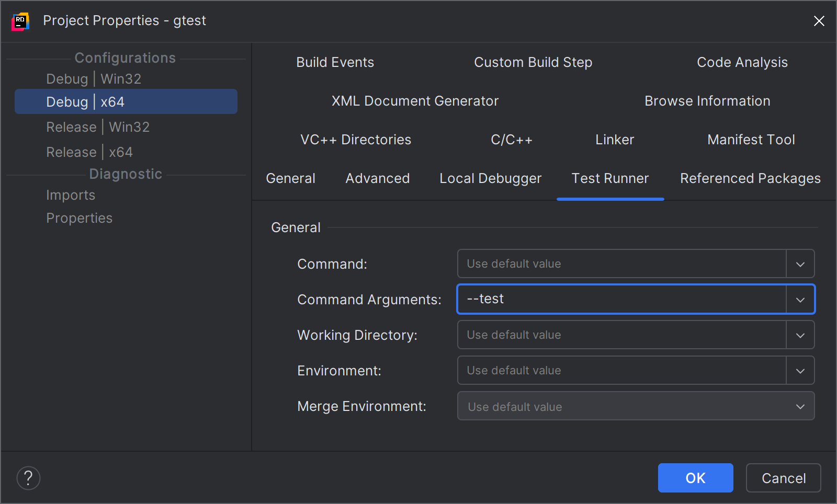Select the Debug Win32 configuration
Screen dimensions: 837x504
93,78
